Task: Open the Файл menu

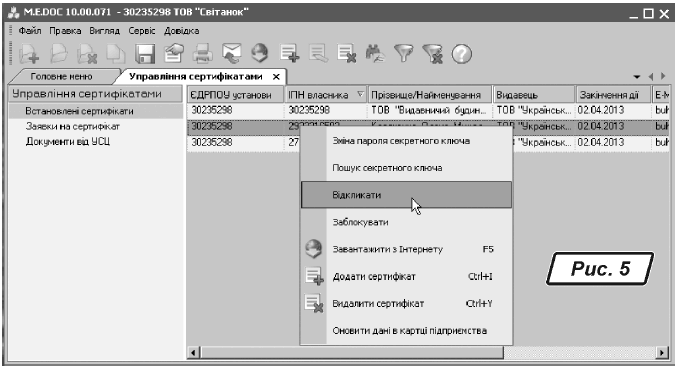Action: tap(30, 31)
